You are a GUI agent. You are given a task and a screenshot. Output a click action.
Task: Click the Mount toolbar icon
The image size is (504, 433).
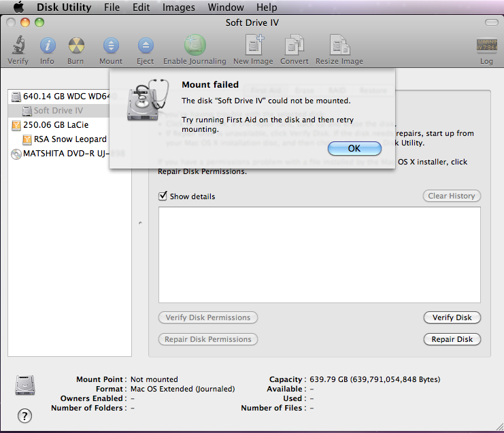111,46
